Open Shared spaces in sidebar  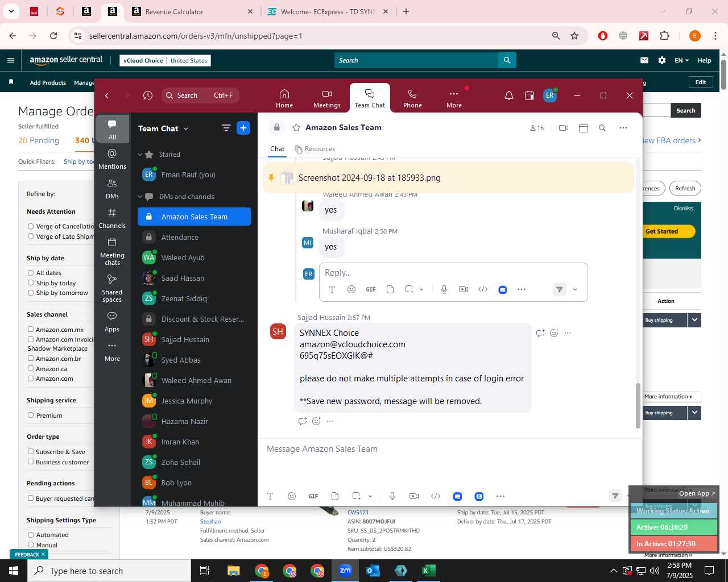tap(112, 288)
